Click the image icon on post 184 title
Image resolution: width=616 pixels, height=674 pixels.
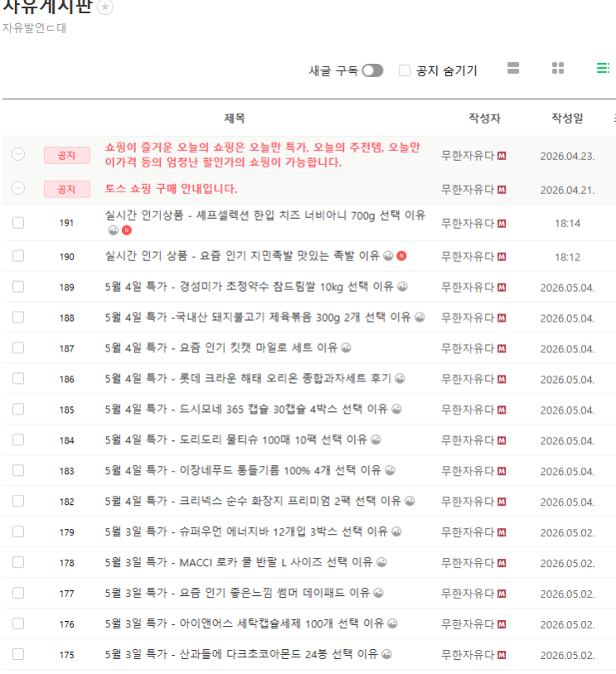click(x=376, y=439)
